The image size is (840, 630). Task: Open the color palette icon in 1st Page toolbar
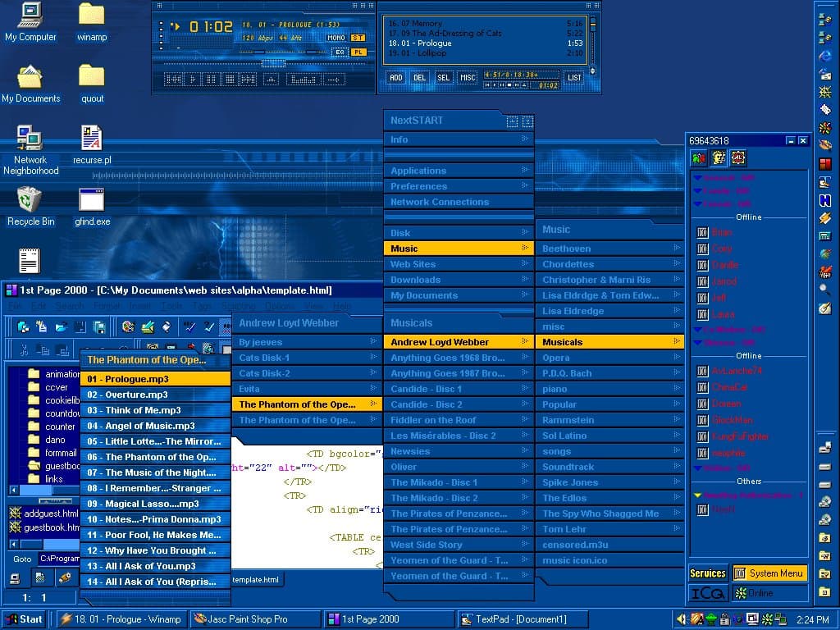coord(128,326)
